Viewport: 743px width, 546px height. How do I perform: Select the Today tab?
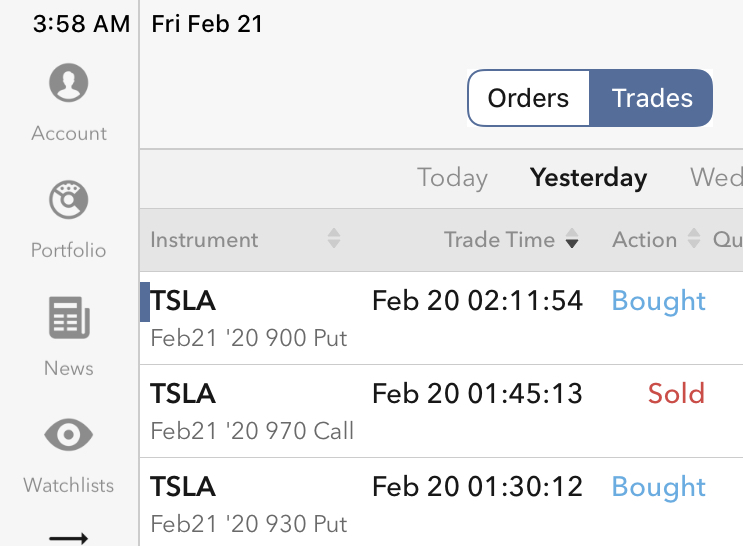452,178
